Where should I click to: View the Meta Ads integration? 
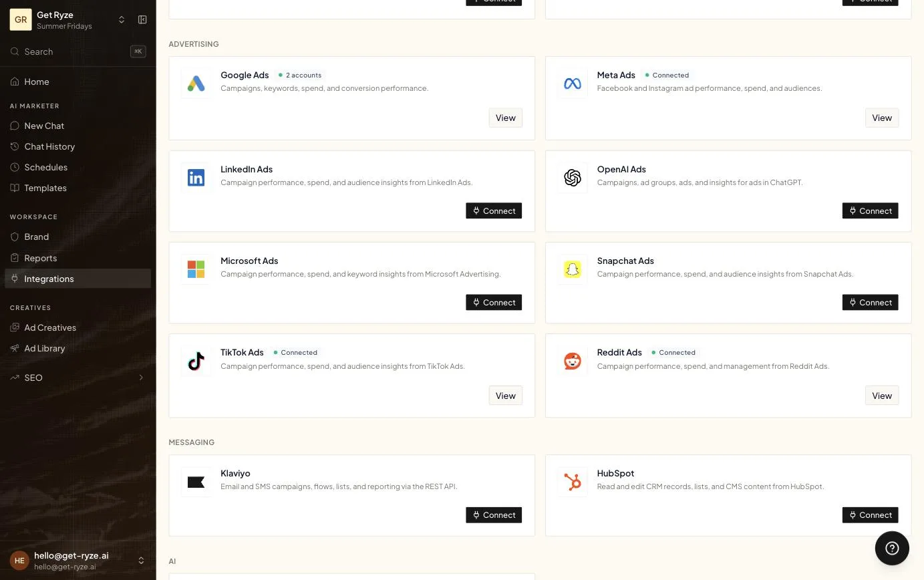(x=882, y=118)
